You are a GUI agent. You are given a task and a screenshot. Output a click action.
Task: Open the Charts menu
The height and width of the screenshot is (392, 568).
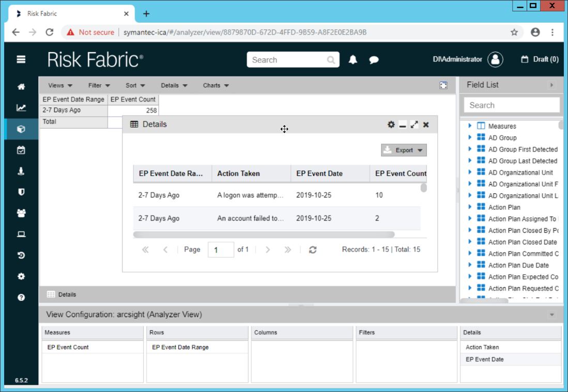pyautogui.click(x=216, y=85)
